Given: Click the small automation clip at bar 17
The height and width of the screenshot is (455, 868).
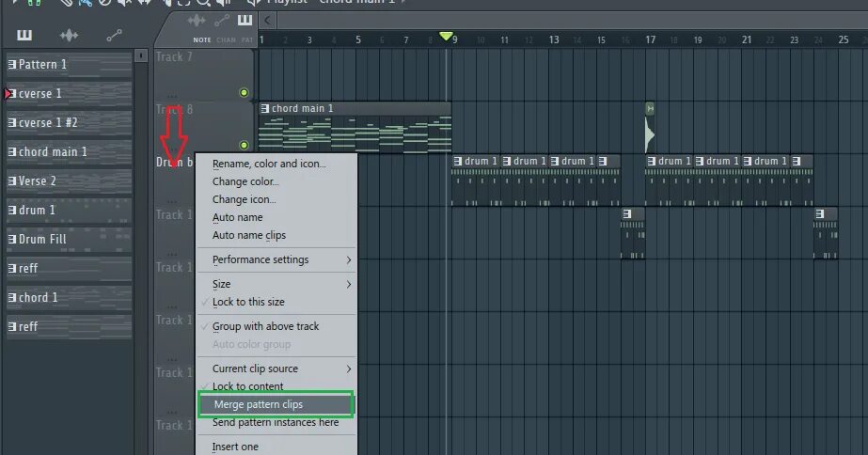Looking at the screenshot, I should pos(650,127).
